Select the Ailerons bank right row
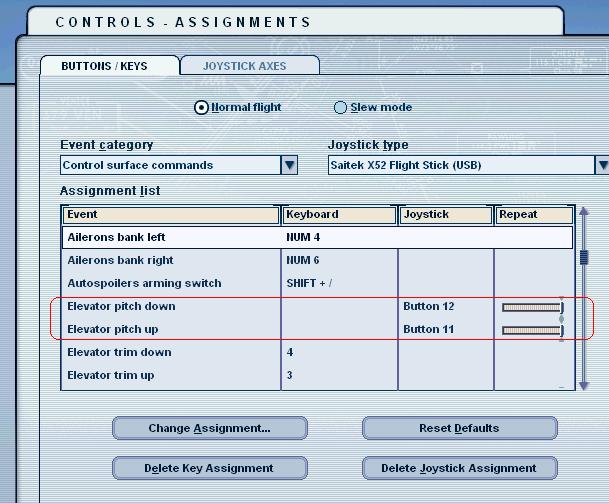Image resolution: width=609 pixels, height=503 pixels. tap(317, 260)
